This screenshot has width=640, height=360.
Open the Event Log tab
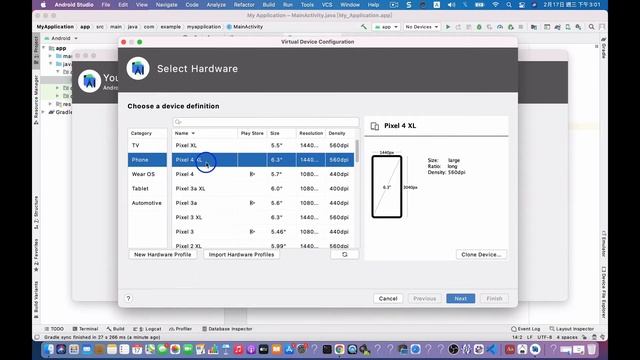[x=526, y=329]
